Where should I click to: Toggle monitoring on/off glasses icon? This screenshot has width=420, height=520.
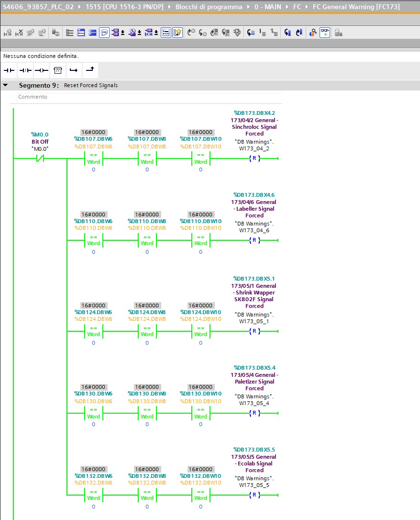coord(325,33)
